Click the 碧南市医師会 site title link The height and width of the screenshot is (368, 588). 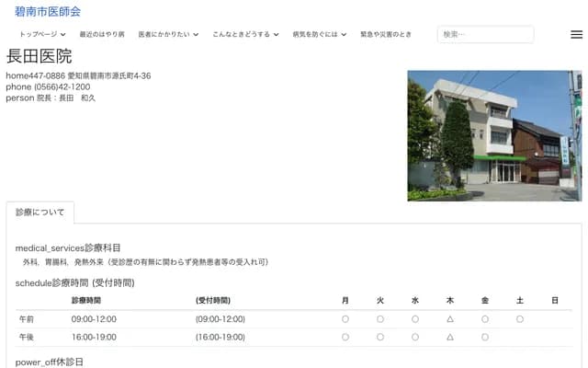(48, 11)
